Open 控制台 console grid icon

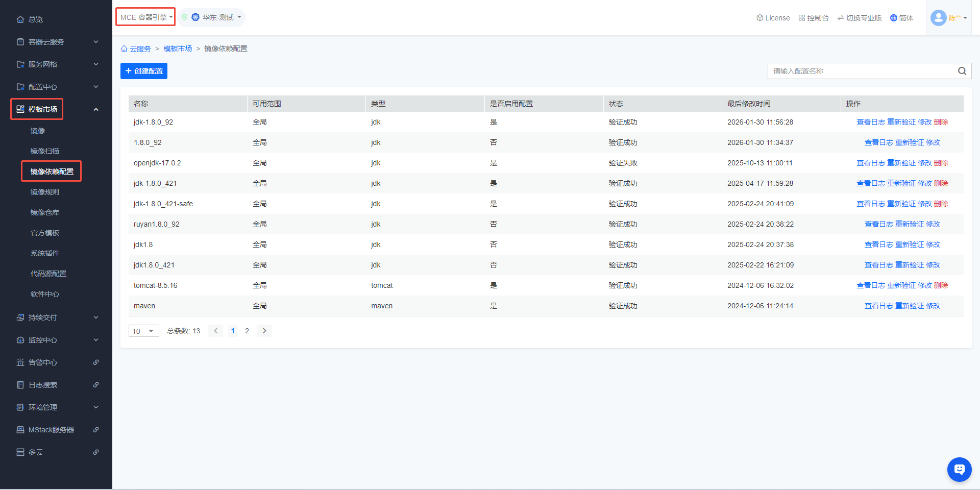801,18
